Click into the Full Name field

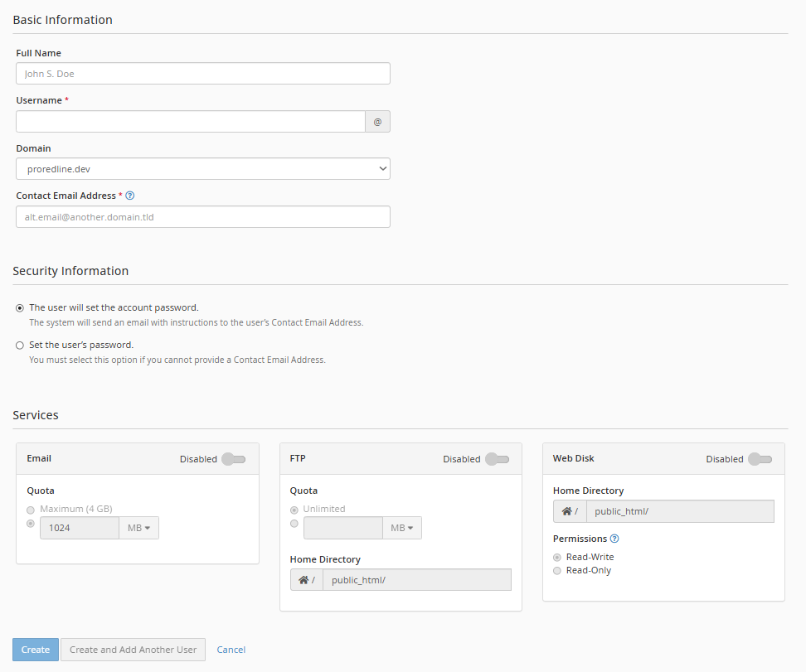point(202,74)
